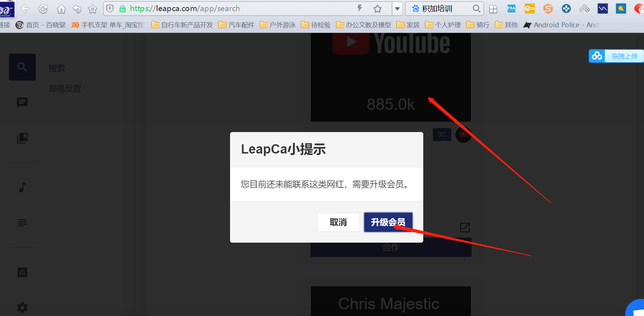The width and height of the screenshot is (644, 316).
Task: Open the settings gear sidebar icon
Action: coord(22,307)
